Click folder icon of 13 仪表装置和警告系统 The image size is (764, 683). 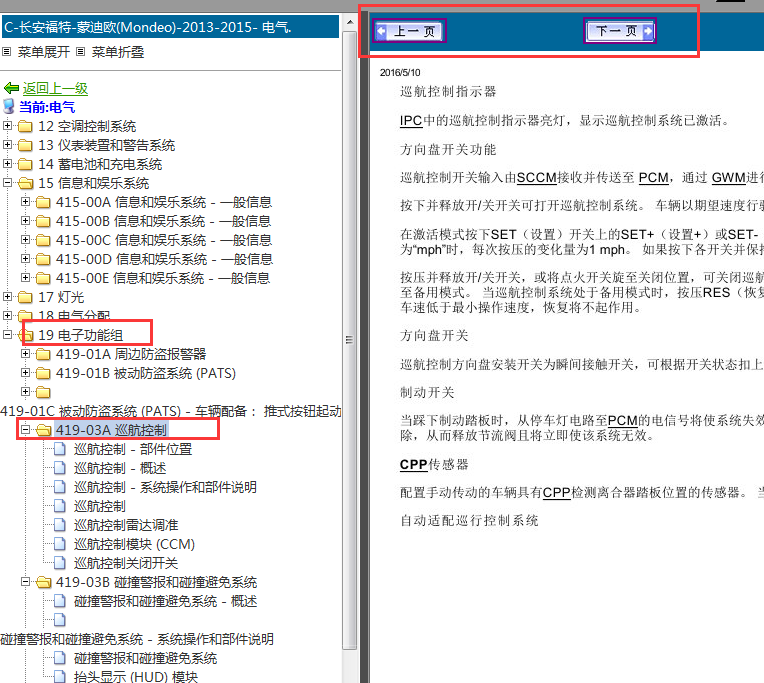[x=25, y=146]
